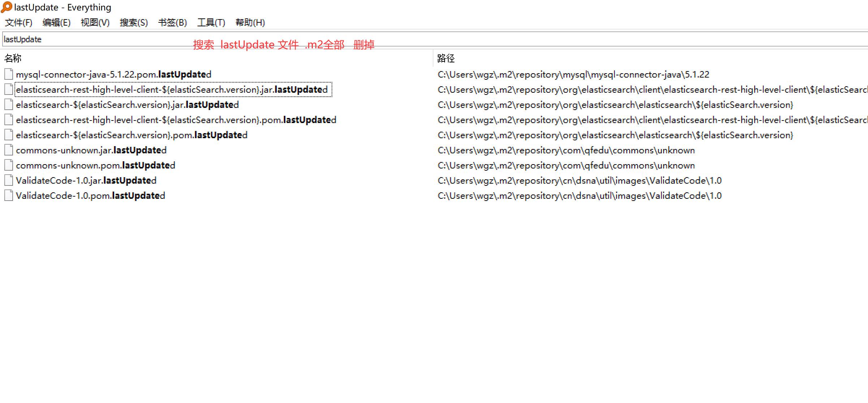
Task: Click file icon for commons-unknown.jar.lastUpdated
Action: pyautogui.click(x=9, y=150)
